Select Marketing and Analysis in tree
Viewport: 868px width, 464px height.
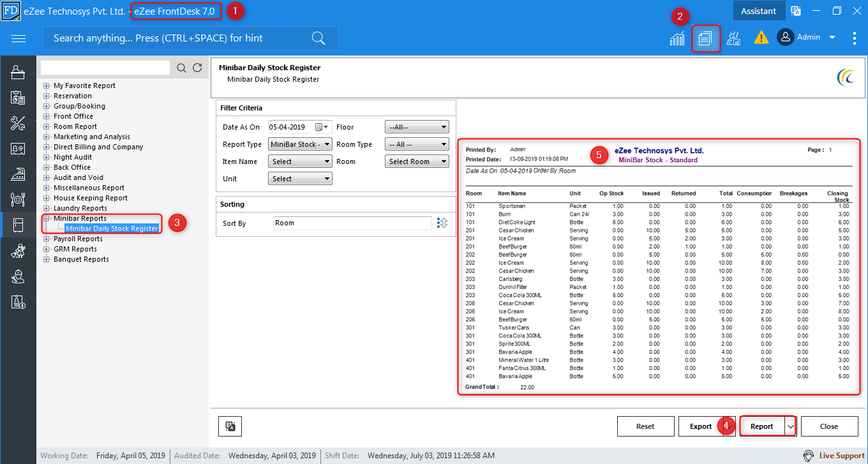tap(92, 137)
